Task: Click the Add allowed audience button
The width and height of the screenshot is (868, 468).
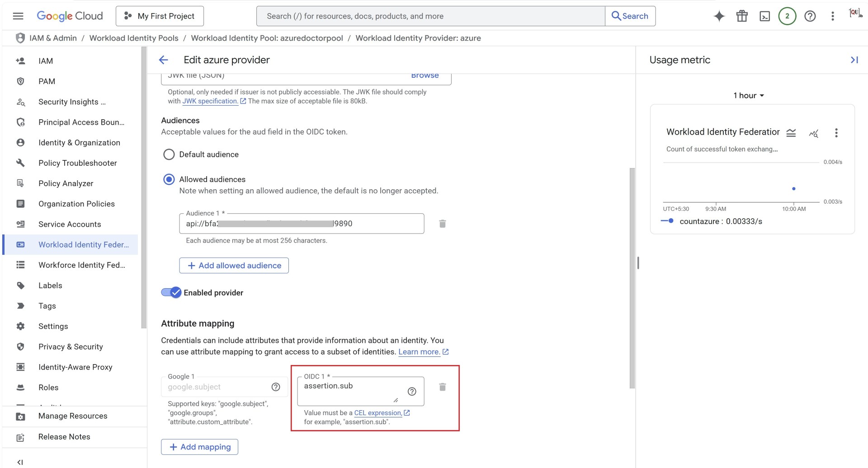Action: (x=234, y=266)
